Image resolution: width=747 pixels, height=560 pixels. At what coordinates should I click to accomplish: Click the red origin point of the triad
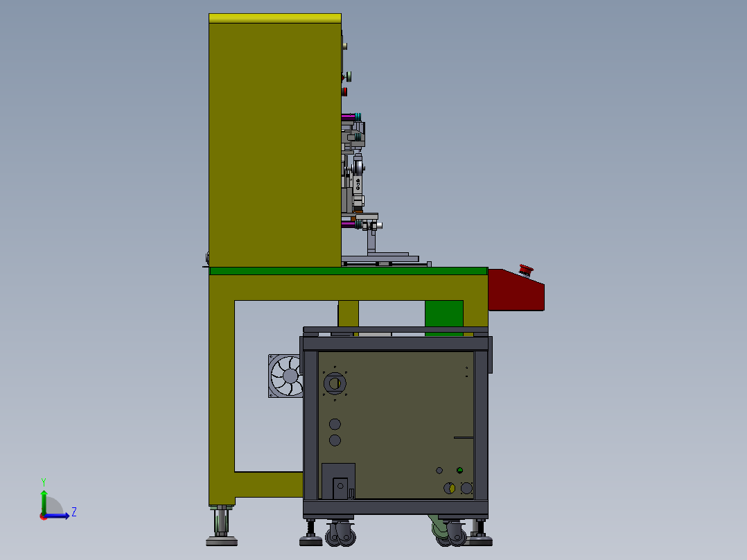pos(44,516)
